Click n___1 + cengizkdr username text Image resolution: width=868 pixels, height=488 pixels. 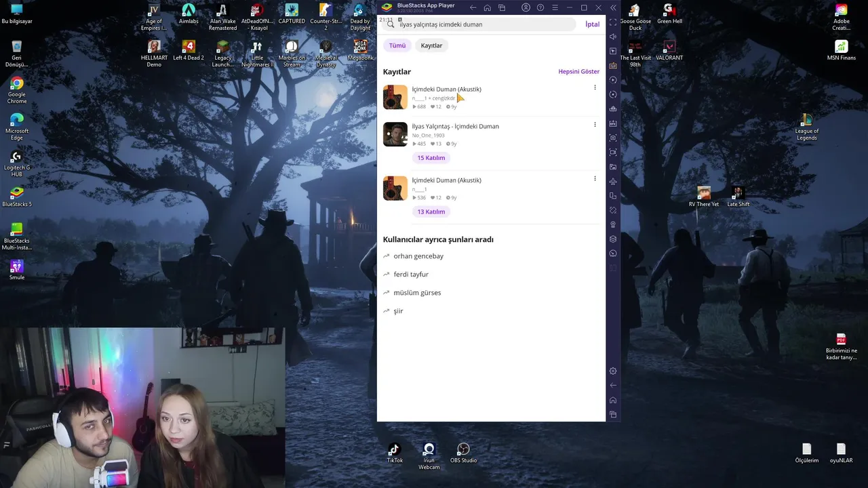[433, 98]
